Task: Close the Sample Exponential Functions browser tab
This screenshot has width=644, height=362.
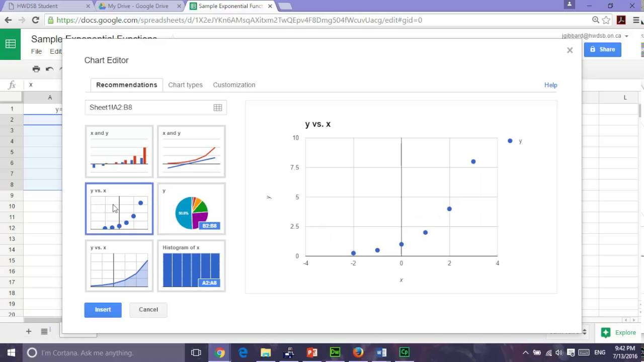Action: 270,6
